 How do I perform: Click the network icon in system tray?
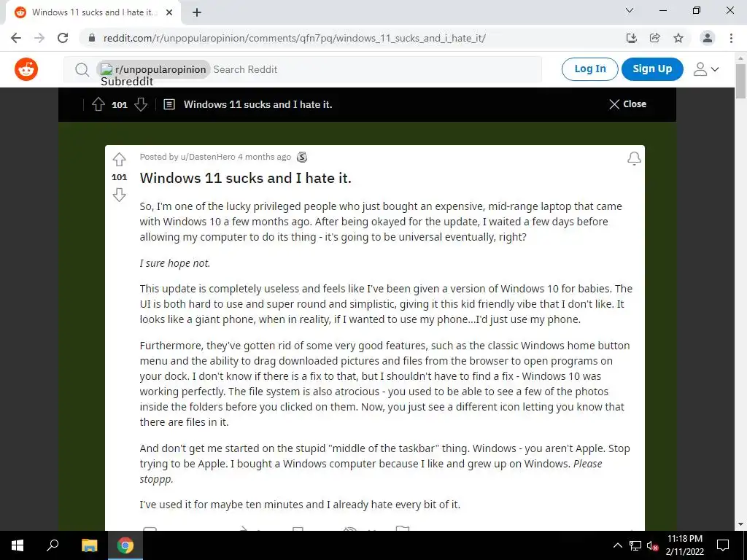tap(635, 545)
